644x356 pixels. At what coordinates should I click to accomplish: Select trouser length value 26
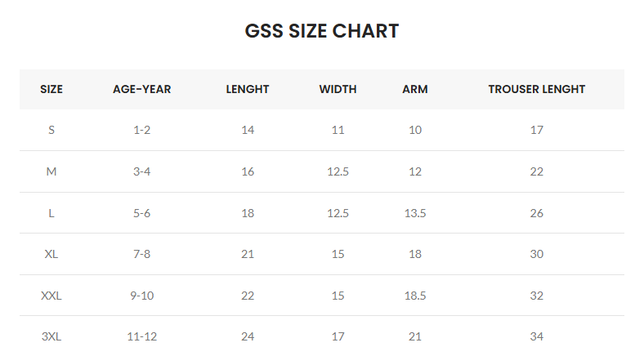point(537,213)
